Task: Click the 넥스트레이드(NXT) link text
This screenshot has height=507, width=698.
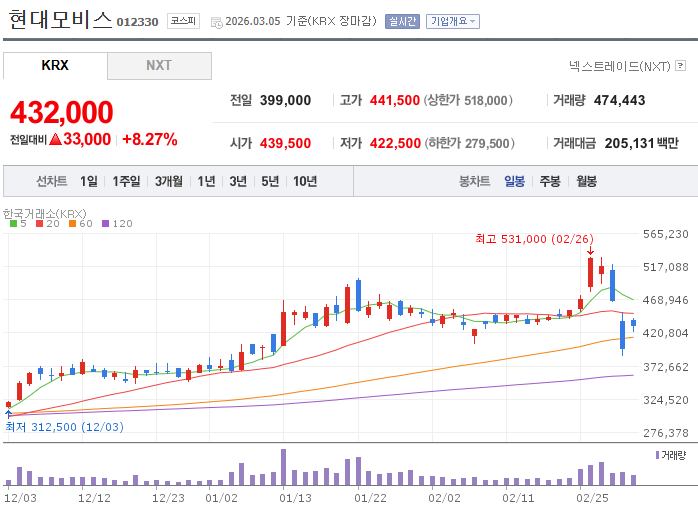Action: tap(619, 66)
